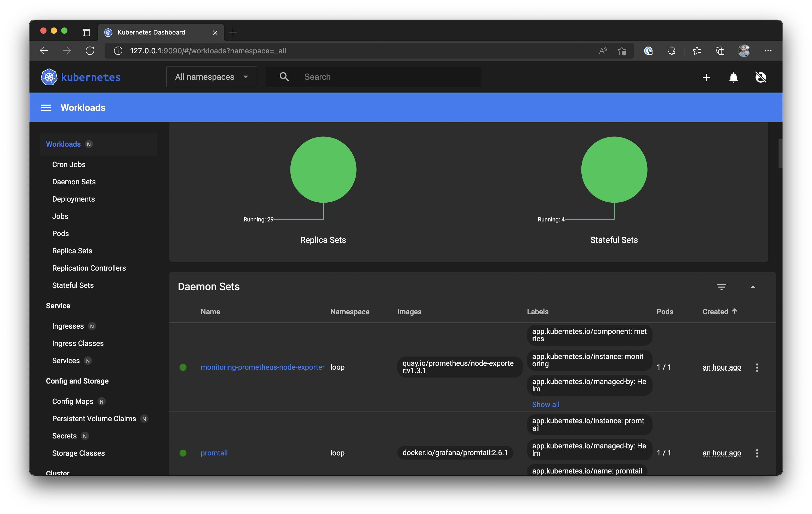Click the plus create resource icon
Screen dimensions: 812x514
[x=706, y=77]
